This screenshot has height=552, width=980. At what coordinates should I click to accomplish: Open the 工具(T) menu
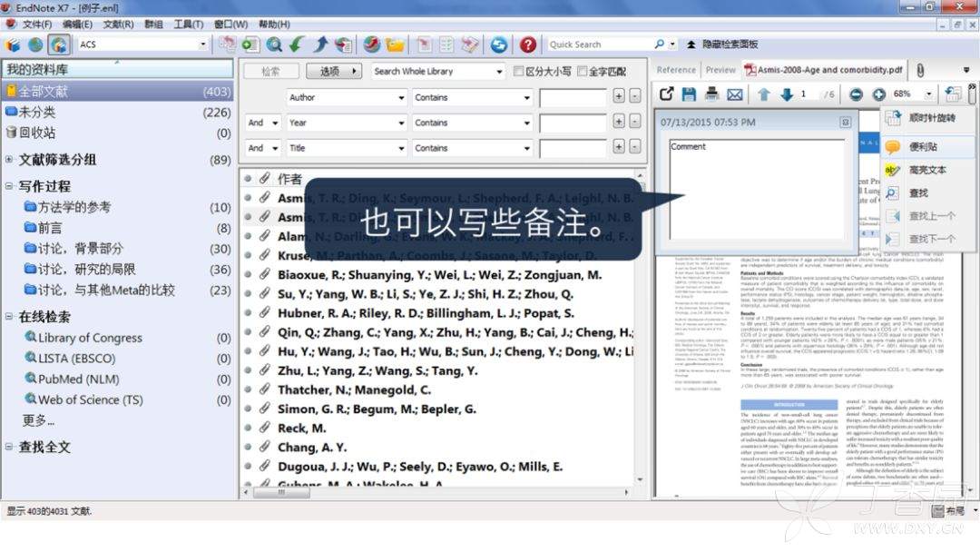click(x=189, y=25)
